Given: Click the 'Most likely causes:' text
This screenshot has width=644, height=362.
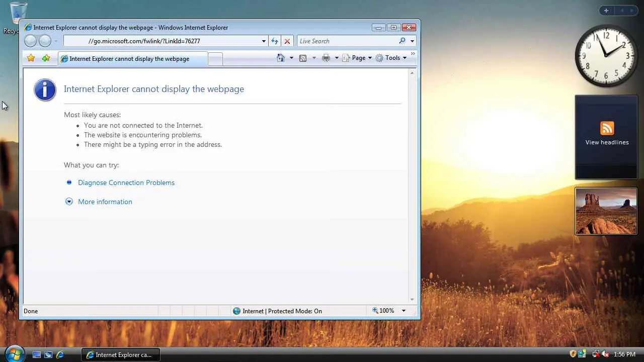Looking at the screenshot, I should 92,115.
